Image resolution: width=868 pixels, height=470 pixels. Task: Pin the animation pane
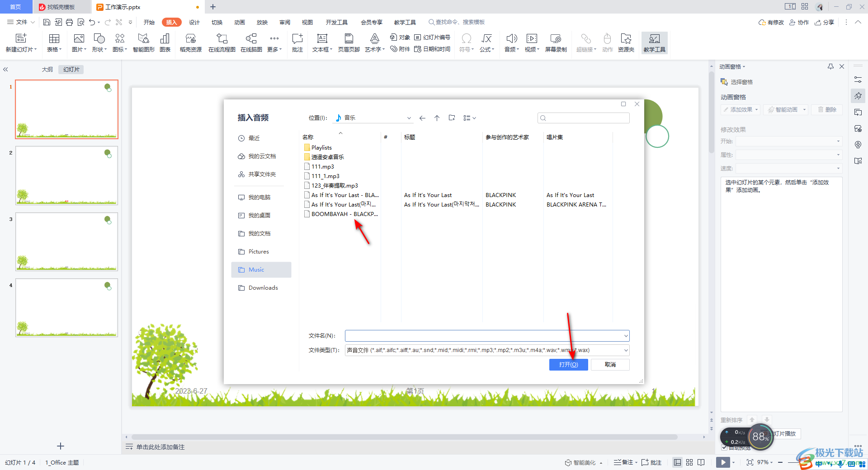[x=830, y=66]
